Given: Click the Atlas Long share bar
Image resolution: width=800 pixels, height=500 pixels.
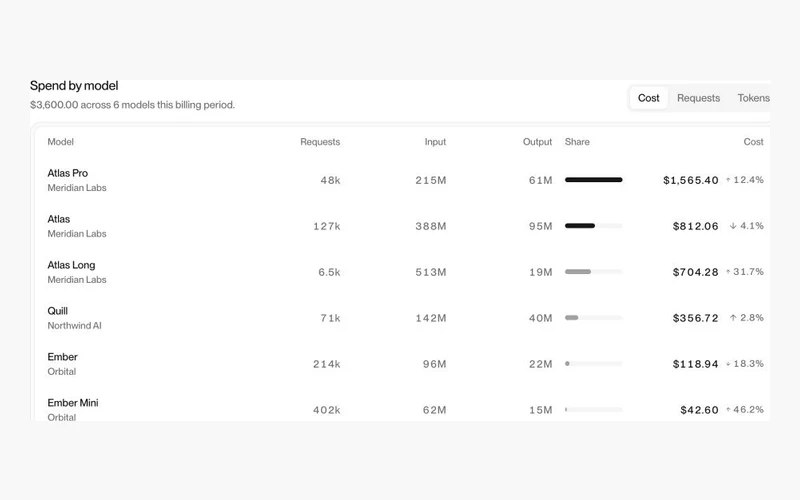Looking at the screenshot, I should pyautogui.click(x=593, y=272).
